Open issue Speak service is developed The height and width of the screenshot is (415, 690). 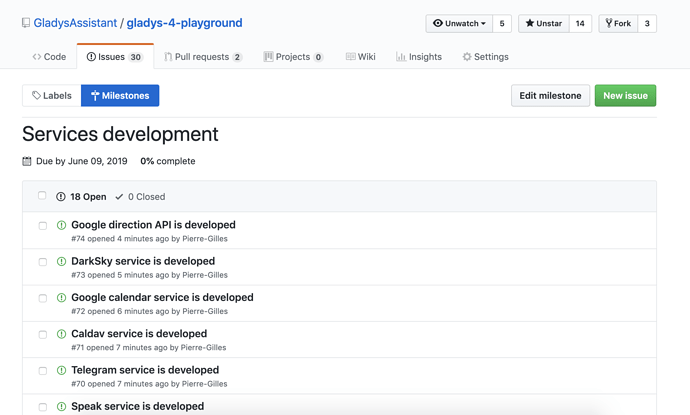point(138,406)
